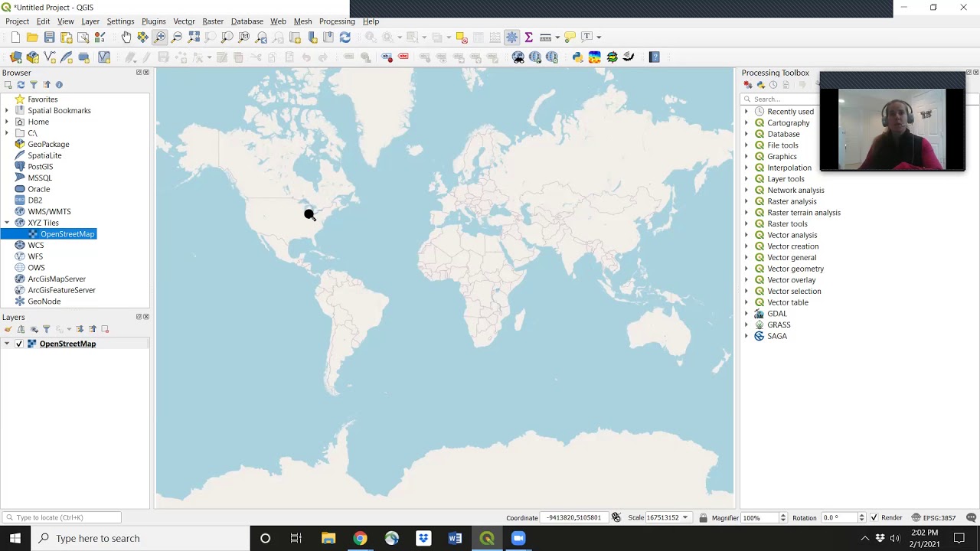Click the New GeoPackage Layer icon
Viewport: 980px width, 551px height.
tap(33, 57)
